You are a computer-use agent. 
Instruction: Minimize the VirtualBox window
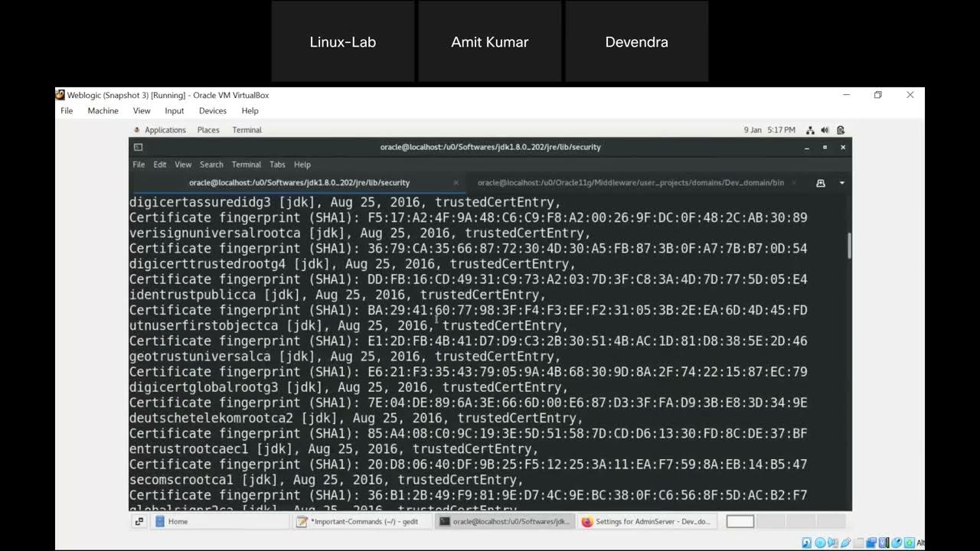tap(846, 95)
